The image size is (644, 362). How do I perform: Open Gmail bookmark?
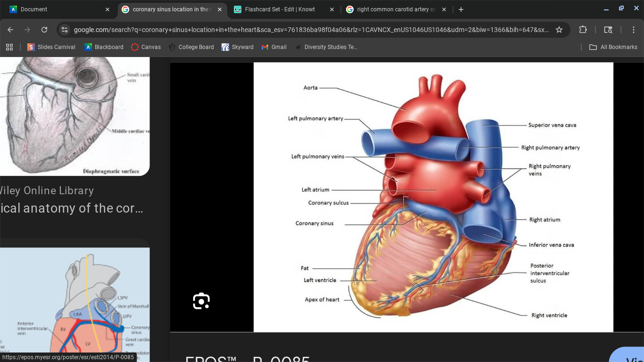click(274, 47)
